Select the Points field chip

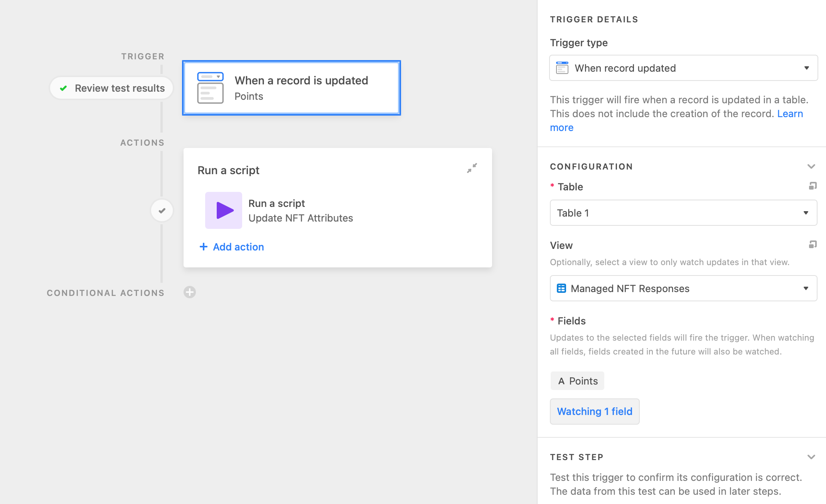[577, 381]
